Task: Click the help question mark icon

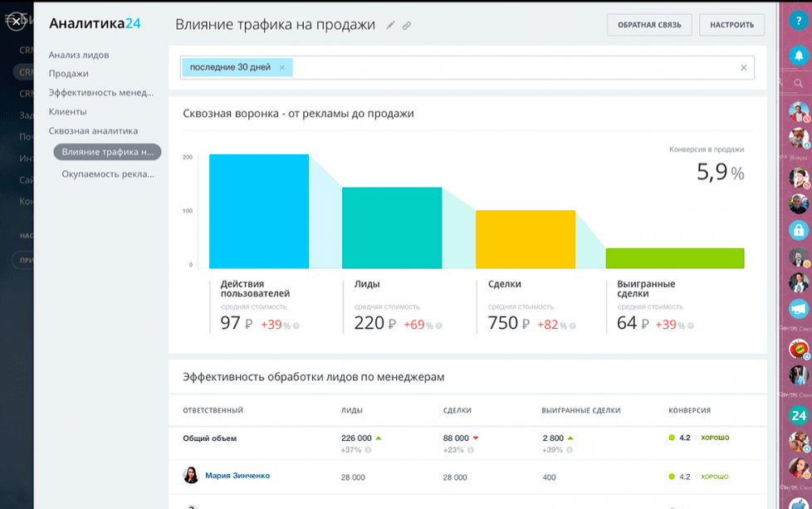Action: pyautogui.click(x=799, y=21)
